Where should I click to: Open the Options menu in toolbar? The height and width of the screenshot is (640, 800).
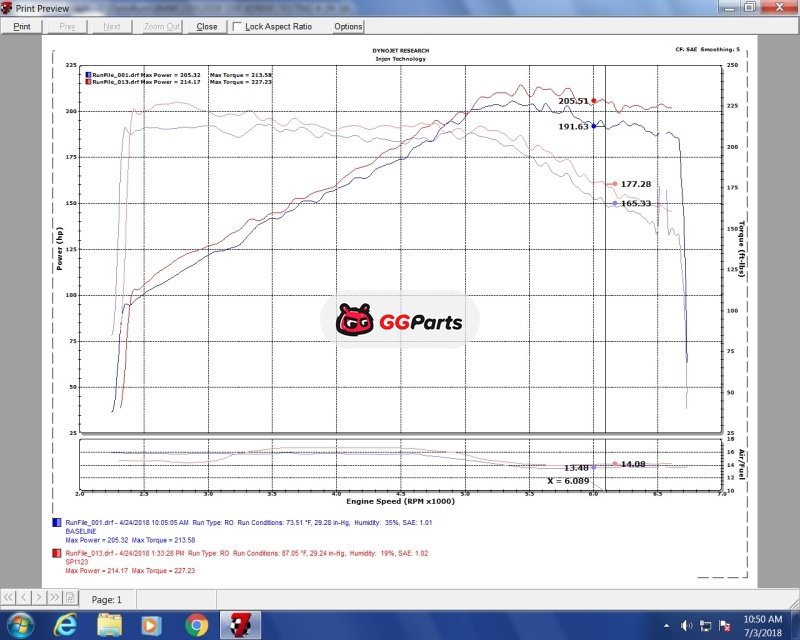coord(348,27)
